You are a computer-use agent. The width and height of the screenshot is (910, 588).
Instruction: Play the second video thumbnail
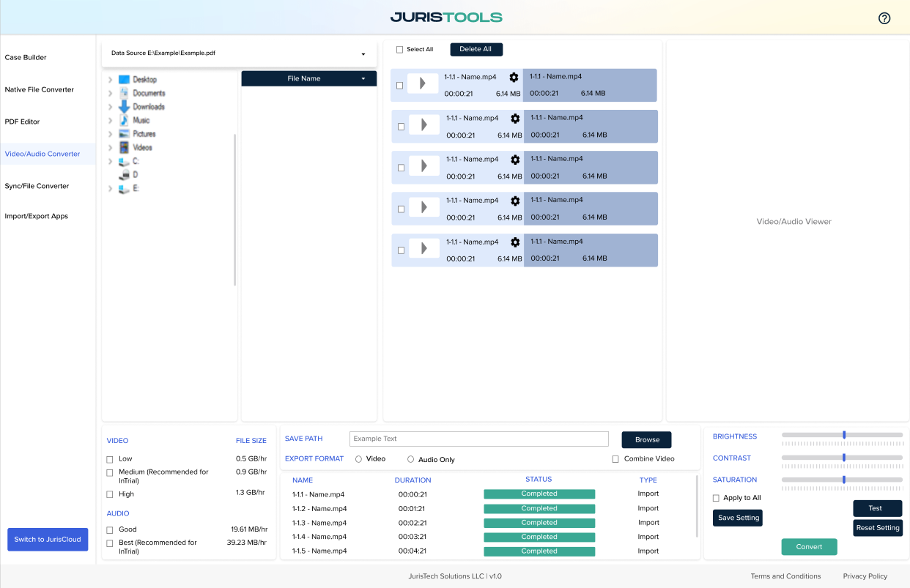pyautogui.click(x=423, y=125)
